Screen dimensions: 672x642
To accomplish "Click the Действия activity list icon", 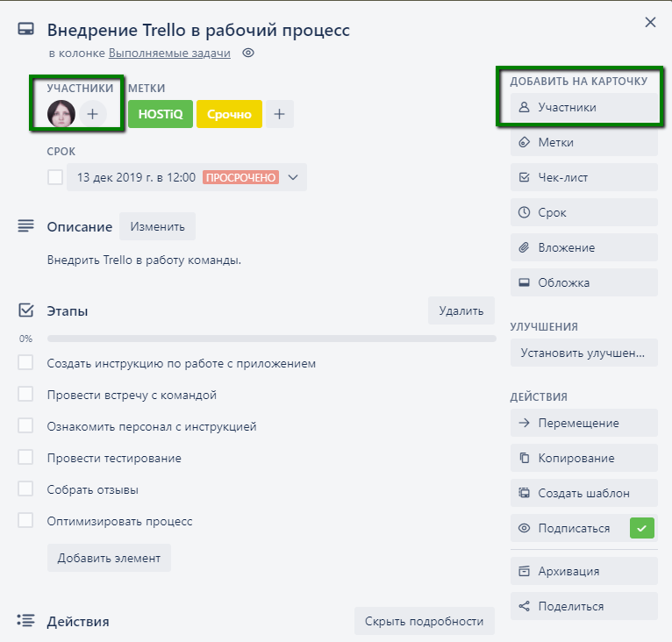I will click(25, 620).
